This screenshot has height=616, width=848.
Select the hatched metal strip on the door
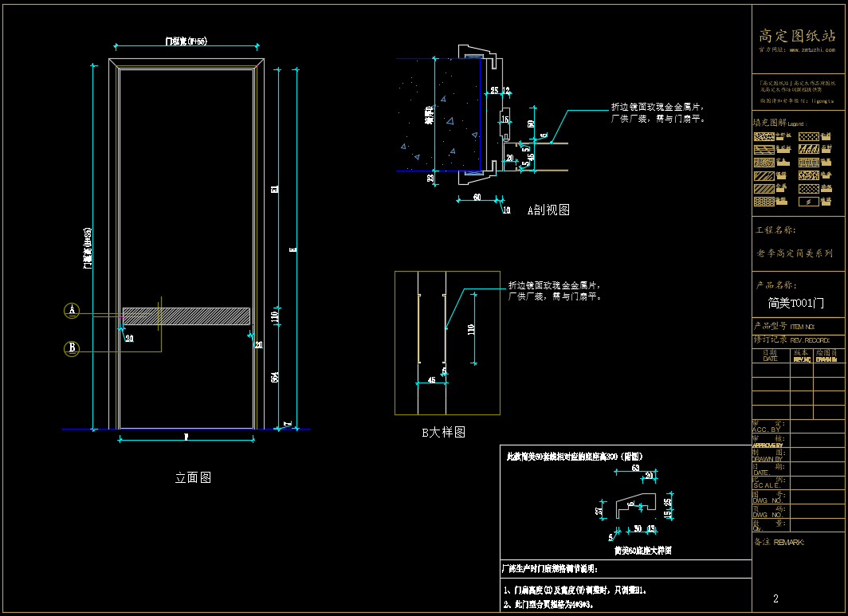[x=186, y=316]
